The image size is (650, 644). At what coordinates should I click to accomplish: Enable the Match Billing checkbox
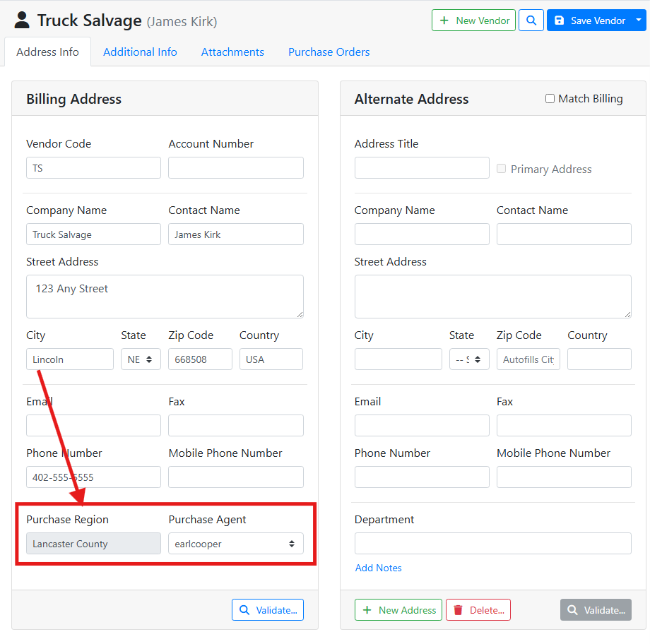point(550,99)
